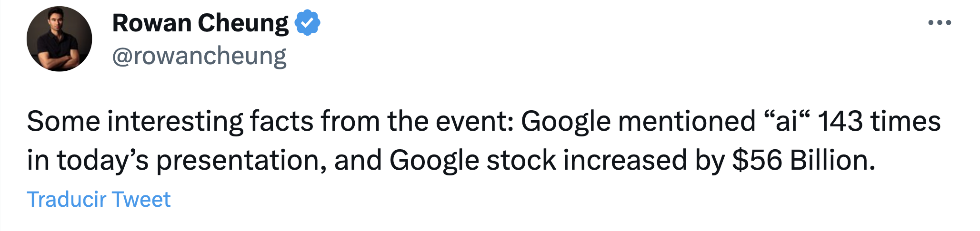Click the word "facts" in the tweet
The width and height of the screenshot is (980, 231).
pos(281,121)
